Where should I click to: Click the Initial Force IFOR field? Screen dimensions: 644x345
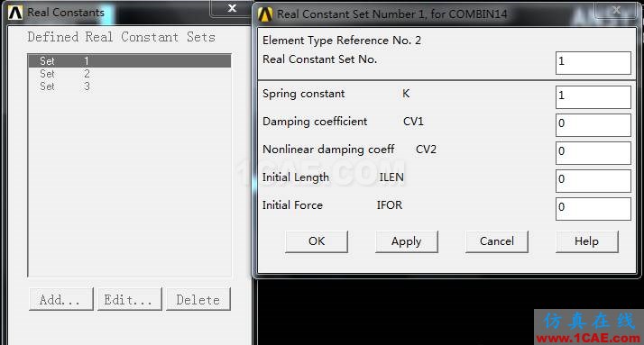[x=593, y=208]
